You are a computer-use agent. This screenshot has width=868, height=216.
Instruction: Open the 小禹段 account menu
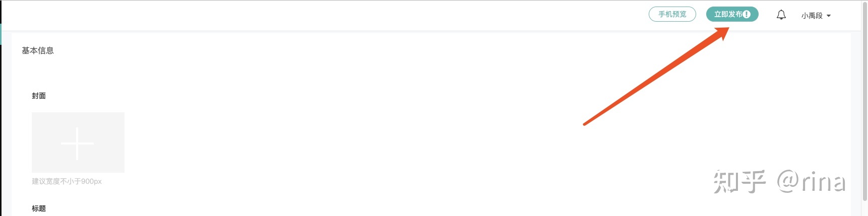click(x=812, y=16)
